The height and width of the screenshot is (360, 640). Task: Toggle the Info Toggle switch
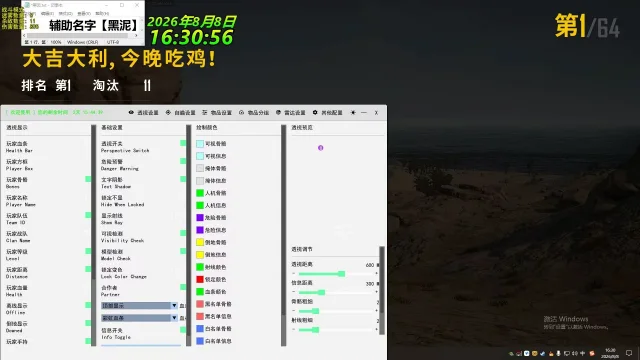(x=183, y=330)
